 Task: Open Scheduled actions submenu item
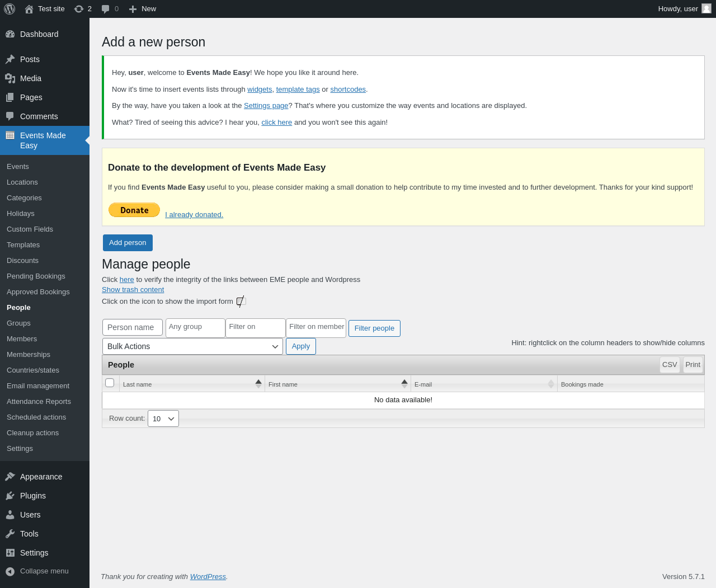tap(36, 417)
